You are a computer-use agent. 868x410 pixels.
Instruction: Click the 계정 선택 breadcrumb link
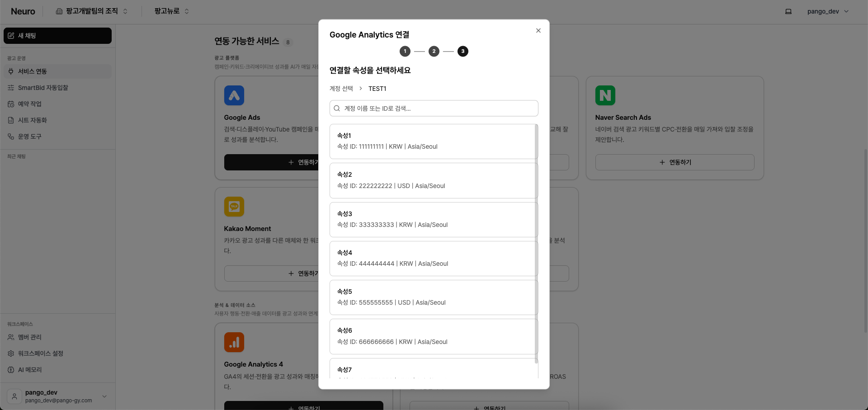click(x=341, y=89)
